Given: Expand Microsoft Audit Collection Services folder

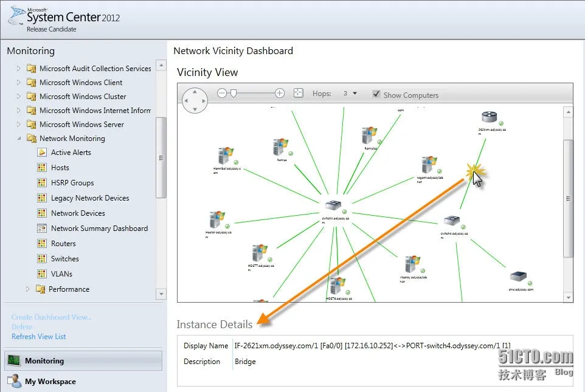Looking at the screenshot, I should pos(18,68).
